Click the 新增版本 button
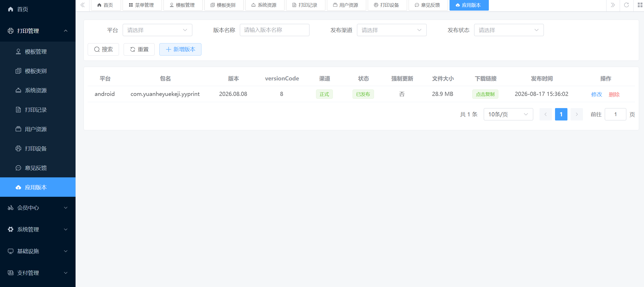This screenshot has width=644, height=287. [x=180, y=49]
